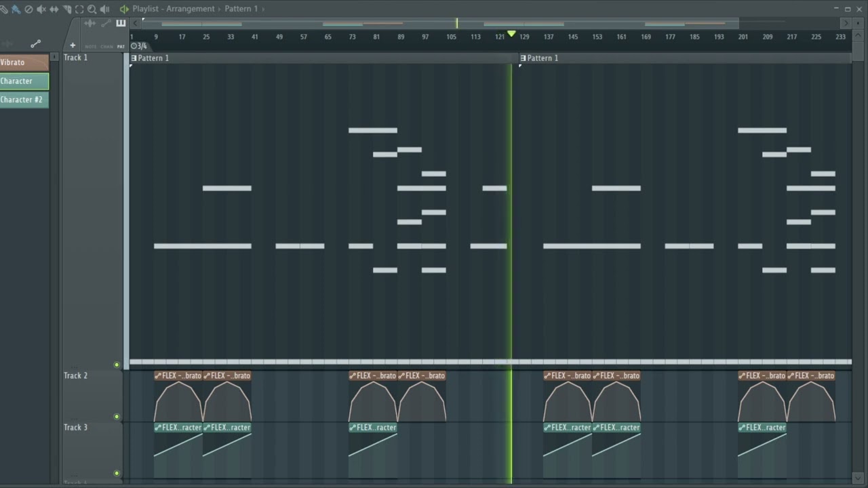Click bar 169 on the timeline ruler

(x=646, y=37)
